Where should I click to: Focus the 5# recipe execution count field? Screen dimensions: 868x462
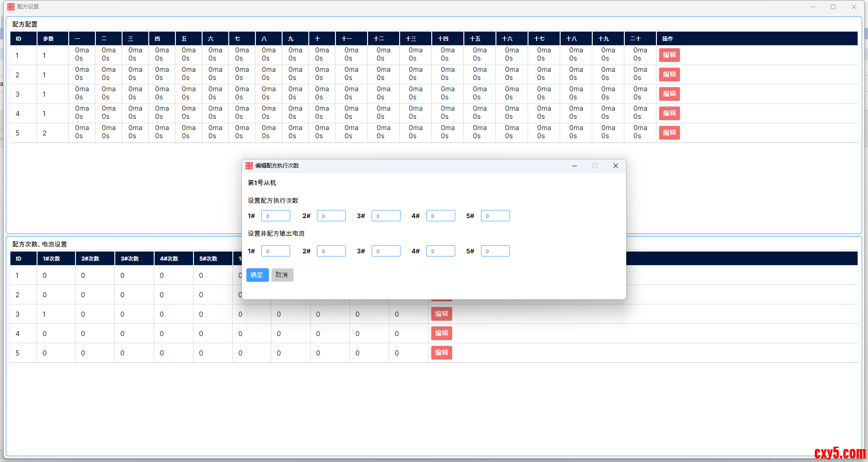(495, 216)
